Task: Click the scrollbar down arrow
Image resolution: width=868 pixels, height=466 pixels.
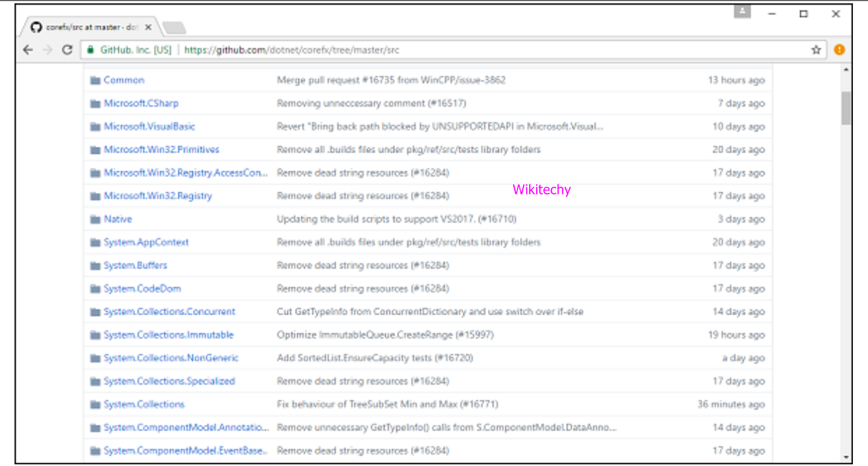Action: (x=846, y=458)
